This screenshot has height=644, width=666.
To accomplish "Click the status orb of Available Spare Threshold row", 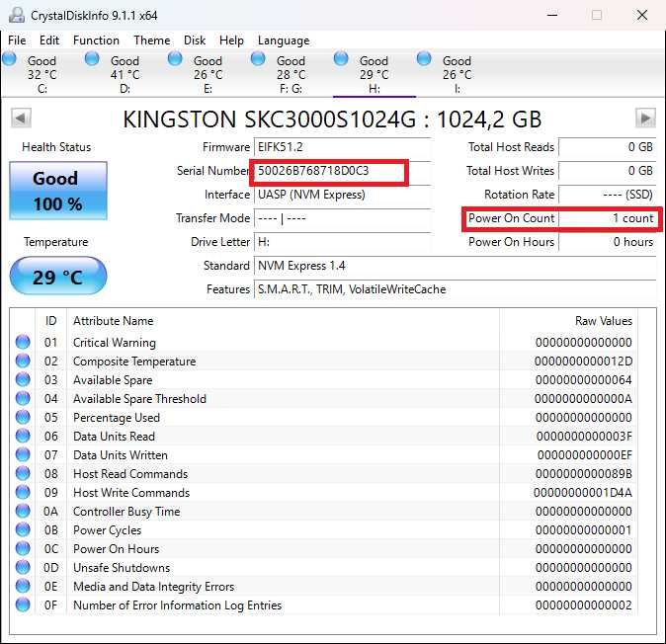I will point(23,398).
